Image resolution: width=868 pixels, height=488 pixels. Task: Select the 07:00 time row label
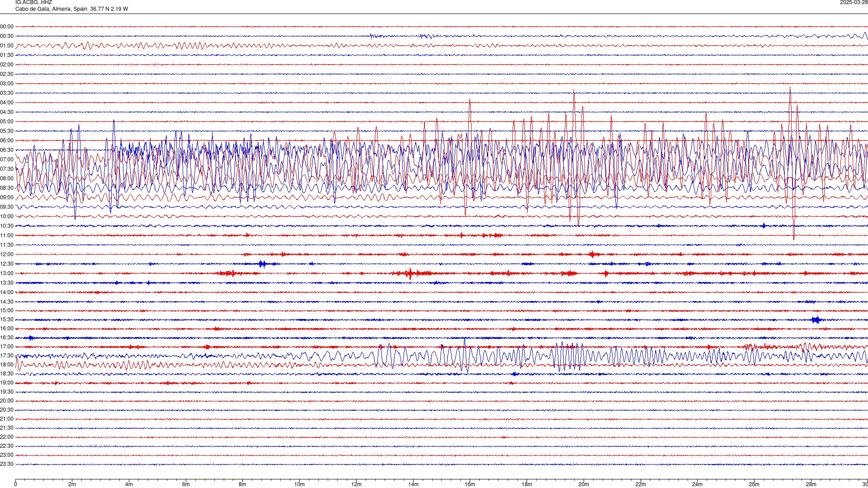point(7,160)
